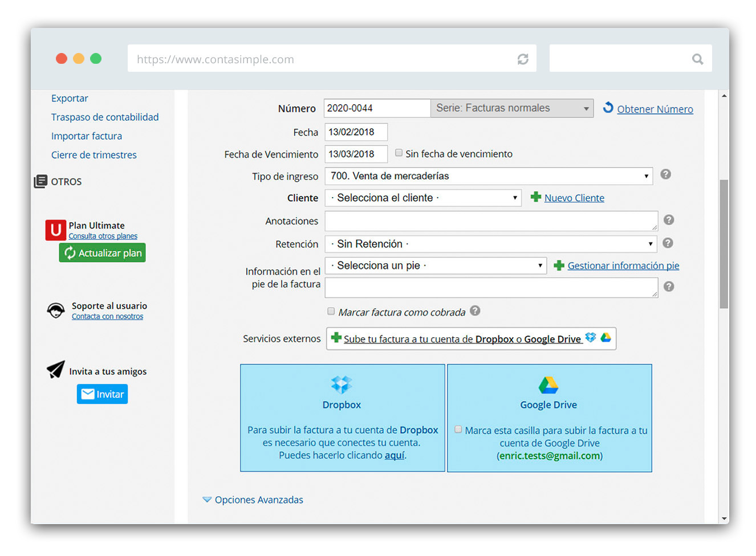Screen dimensions: 756x556
Task: Open Tipo de ingreso dropdown
Action: (x=489, y=176)
